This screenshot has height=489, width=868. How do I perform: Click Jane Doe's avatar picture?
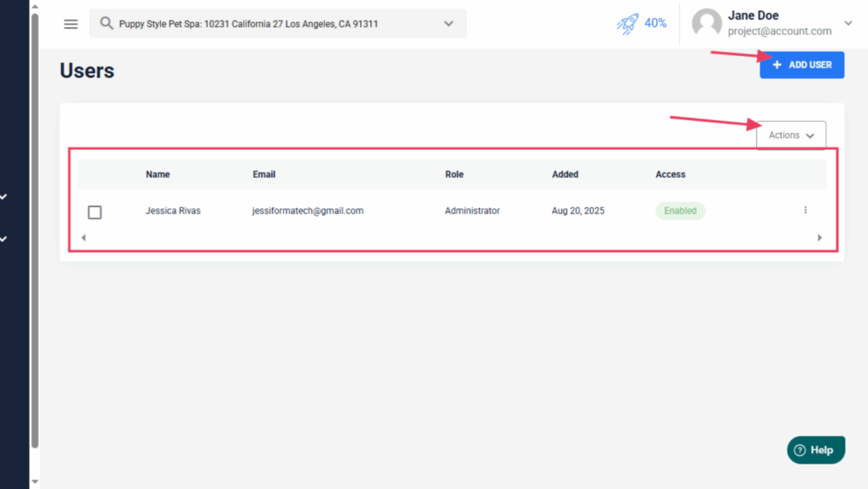pyautogui.click(x=706, y=24)
